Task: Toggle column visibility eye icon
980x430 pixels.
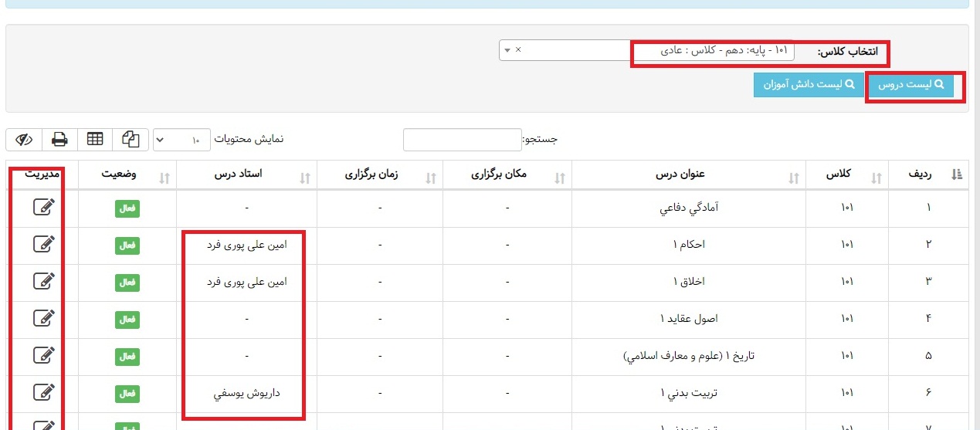Action: pos(24,140)
